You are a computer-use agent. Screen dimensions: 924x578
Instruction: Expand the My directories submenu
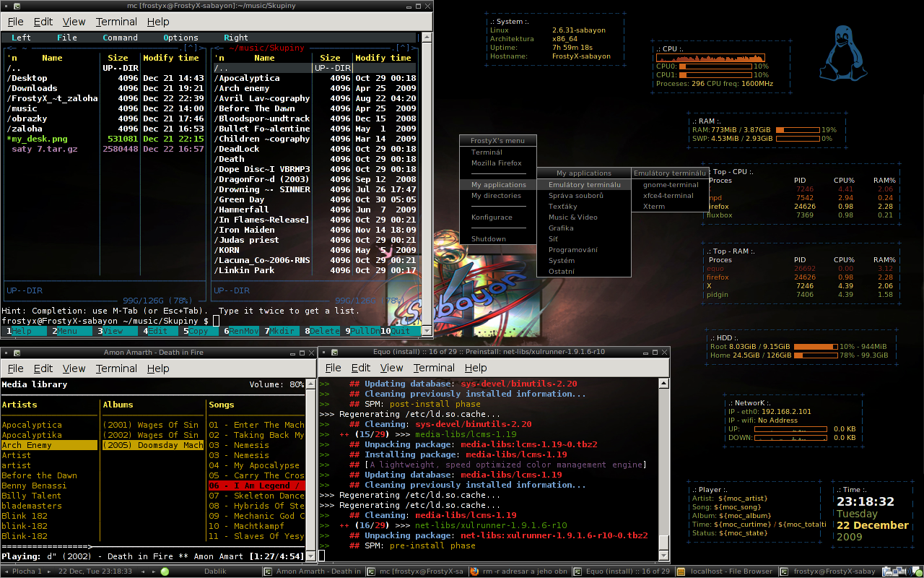[496, 196]
